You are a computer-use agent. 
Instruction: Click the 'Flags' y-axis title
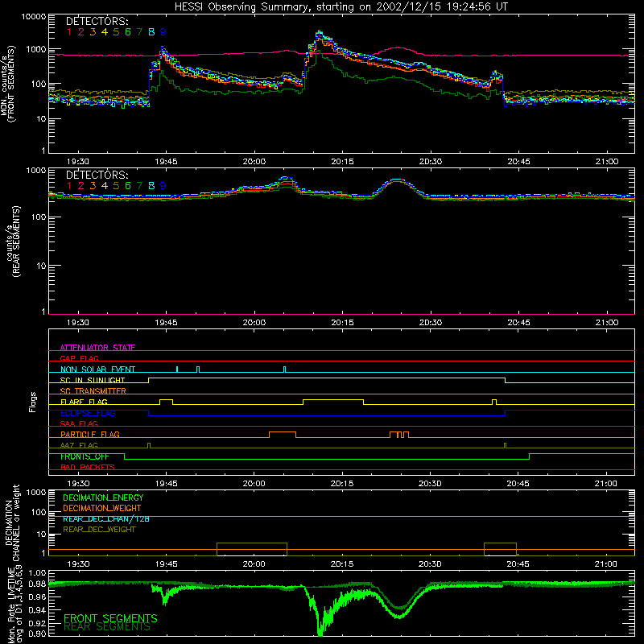[x=33, y=402]
